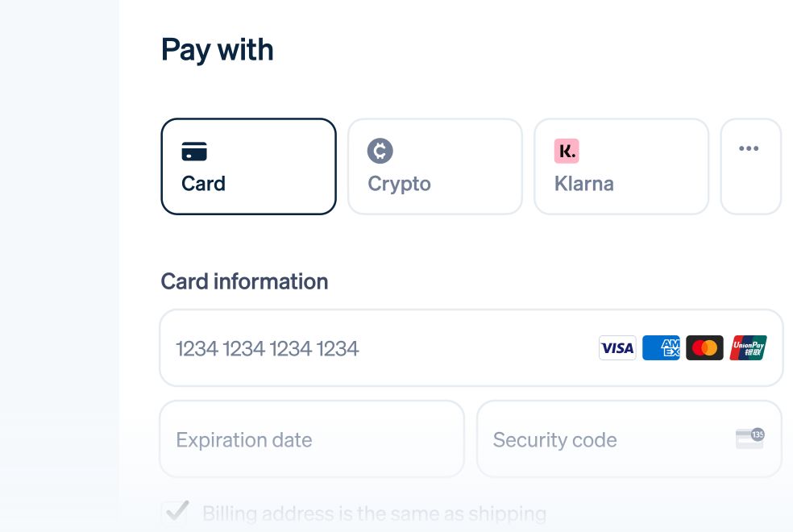Click the 'Pay with' heading
This screenshot has height=532, width=793.
click(x=217, y=51)
